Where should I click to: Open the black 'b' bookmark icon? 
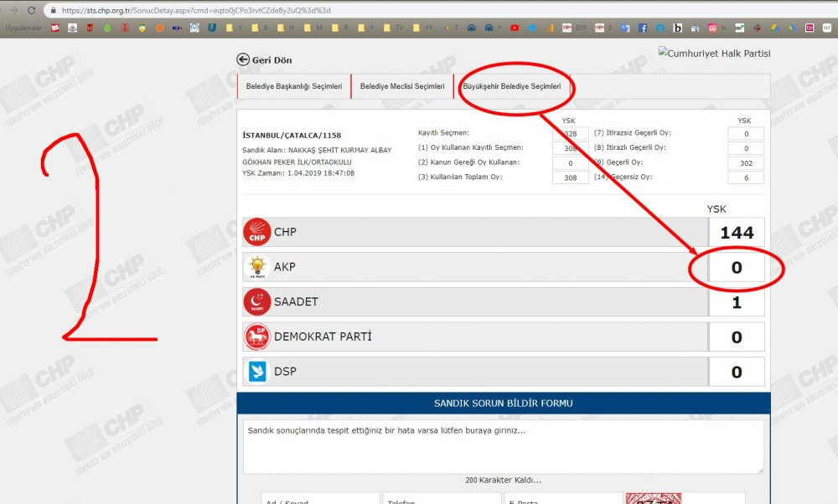pos(678,28)
